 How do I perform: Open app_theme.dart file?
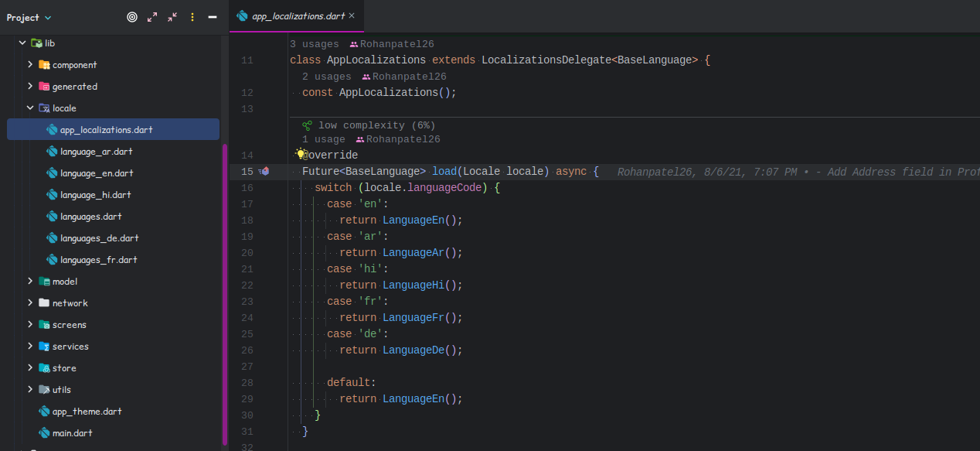[87, 412]
